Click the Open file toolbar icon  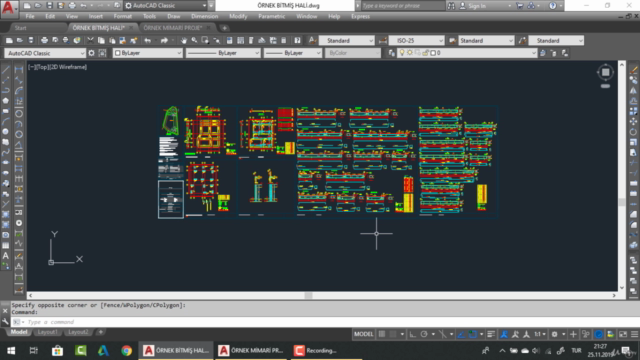click(x=20, y=40)
